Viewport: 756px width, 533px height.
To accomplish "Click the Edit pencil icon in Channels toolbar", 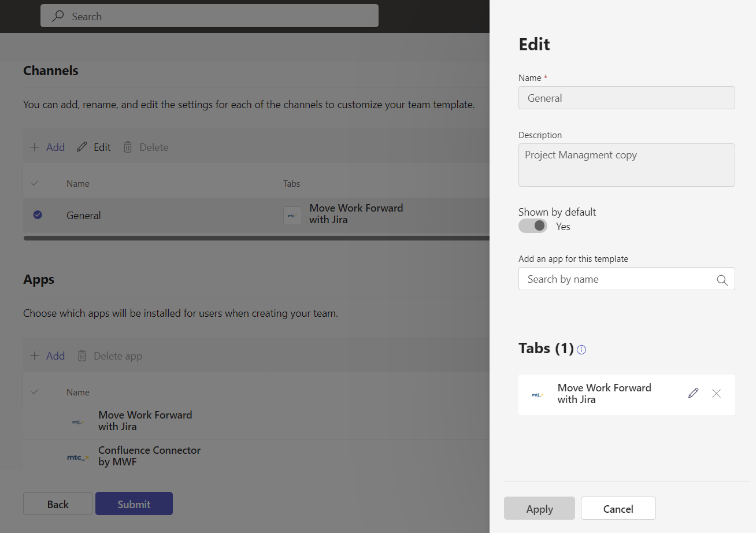I will [x=81, y=147].
